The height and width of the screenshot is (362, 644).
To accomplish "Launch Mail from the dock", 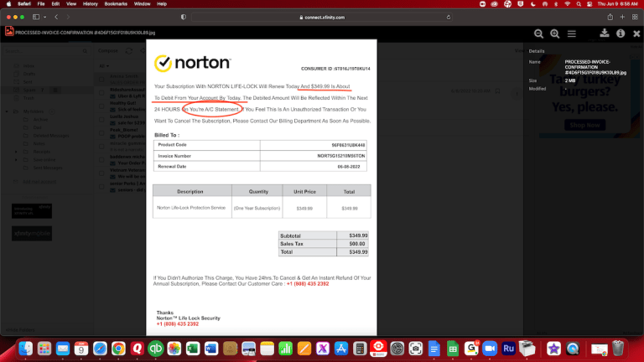I will pos(63,349).
